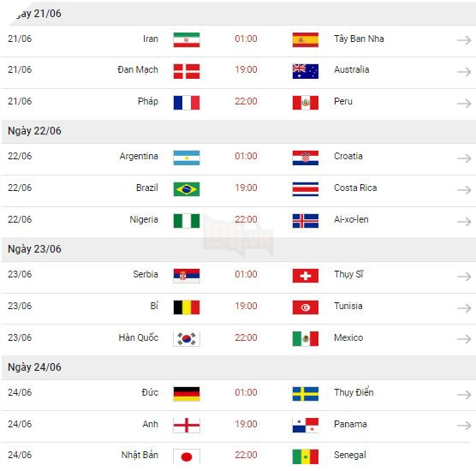Open the Pháp vs Peru match arrow
Image resolution: width=476 pixels, height=471 pixels.
[x=464, y=104]
